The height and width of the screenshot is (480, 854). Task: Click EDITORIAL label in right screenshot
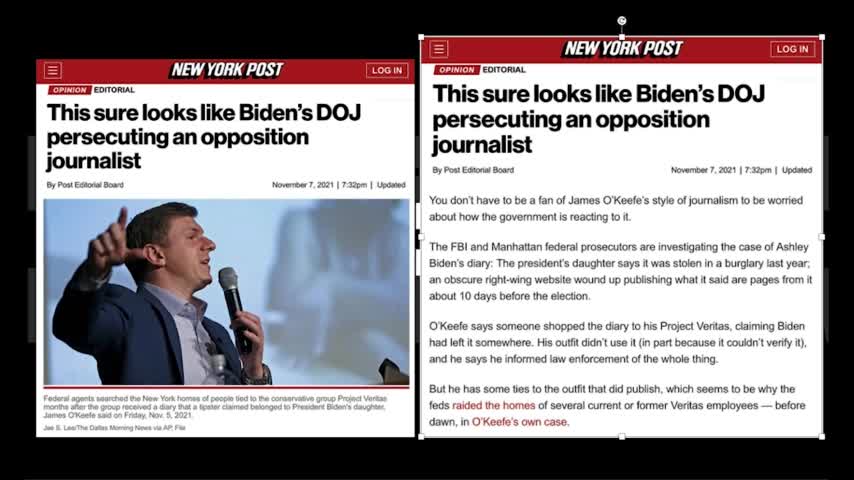coord(504,70)
